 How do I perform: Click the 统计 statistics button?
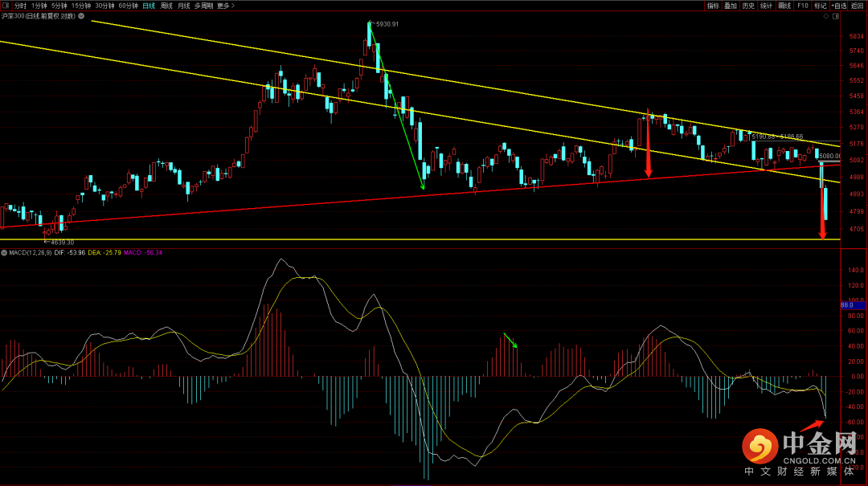point(766,6)
